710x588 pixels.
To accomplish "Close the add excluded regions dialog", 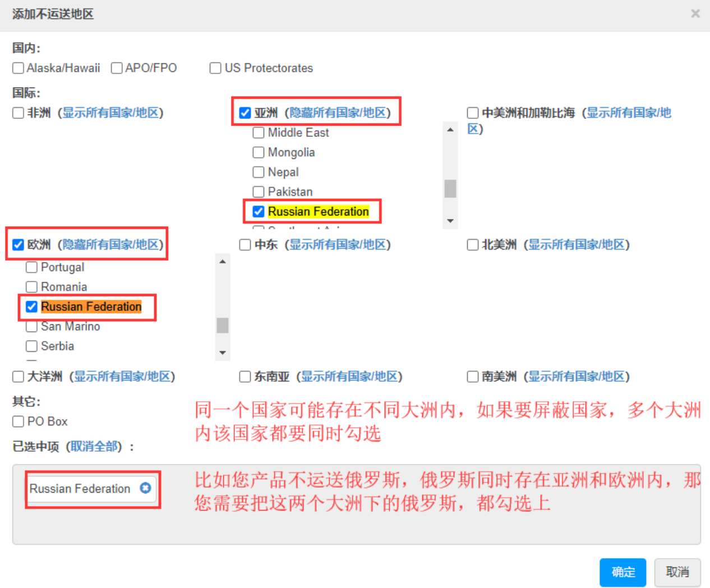I will 695,13.
